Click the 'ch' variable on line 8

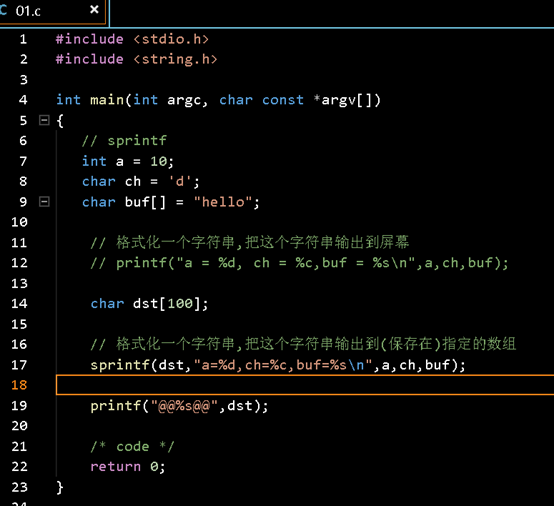pos(133,182)
